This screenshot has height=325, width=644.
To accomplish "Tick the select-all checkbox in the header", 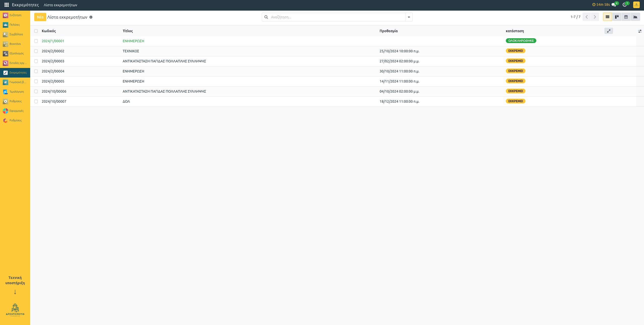I will click(x=36, y=31).
